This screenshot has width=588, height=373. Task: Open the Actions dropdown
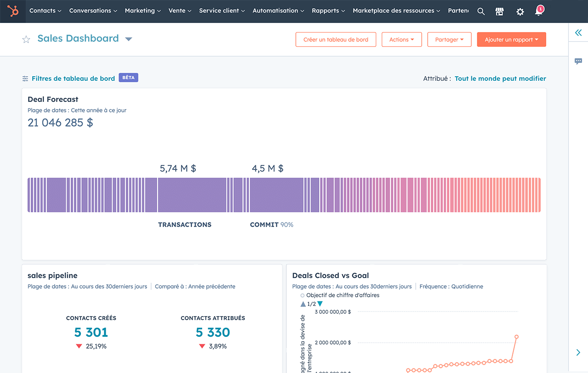[401, 39]
